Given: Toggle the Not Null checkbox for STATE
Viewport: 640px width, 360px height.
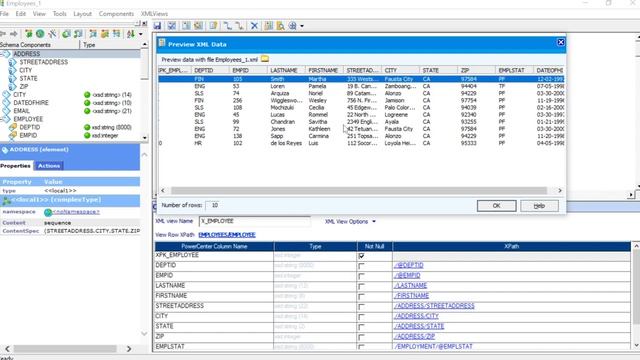Looking at the screenshot, I should point(361,327).
